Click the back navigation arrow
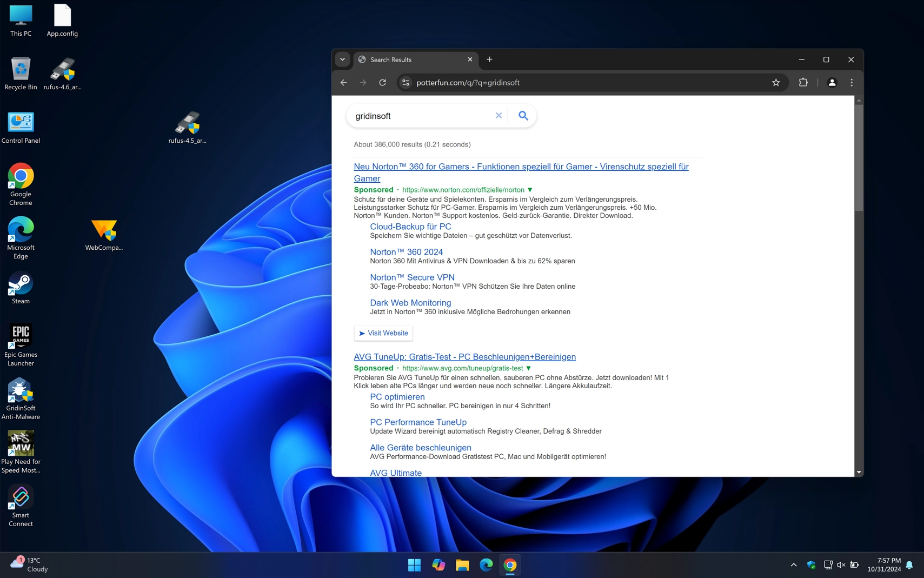Image resolution: width=924 pixels, height=578 pixels. 344,82
